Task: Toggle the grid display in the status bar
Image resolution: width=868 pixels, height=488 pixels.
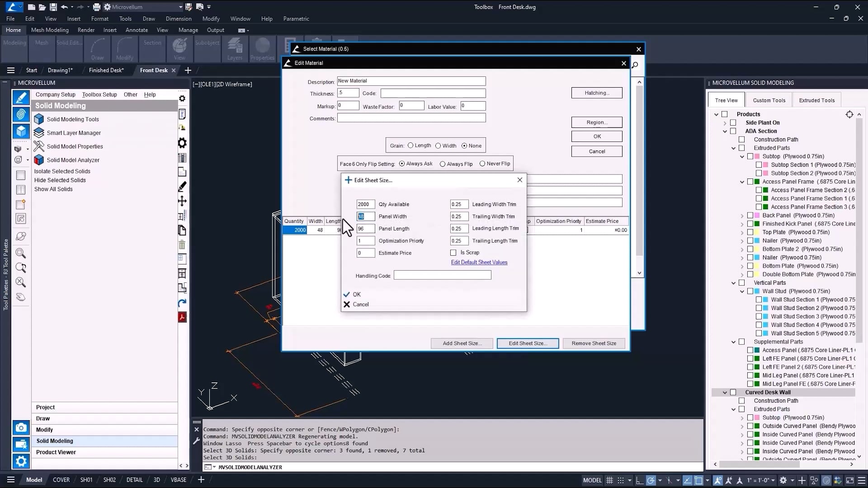Action: point(609,480)
